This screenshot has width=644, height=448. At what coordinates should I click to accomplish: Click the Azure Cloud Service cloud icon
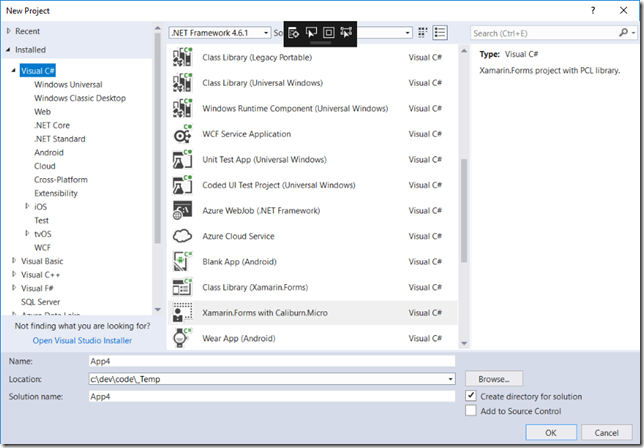click(182, 236)
